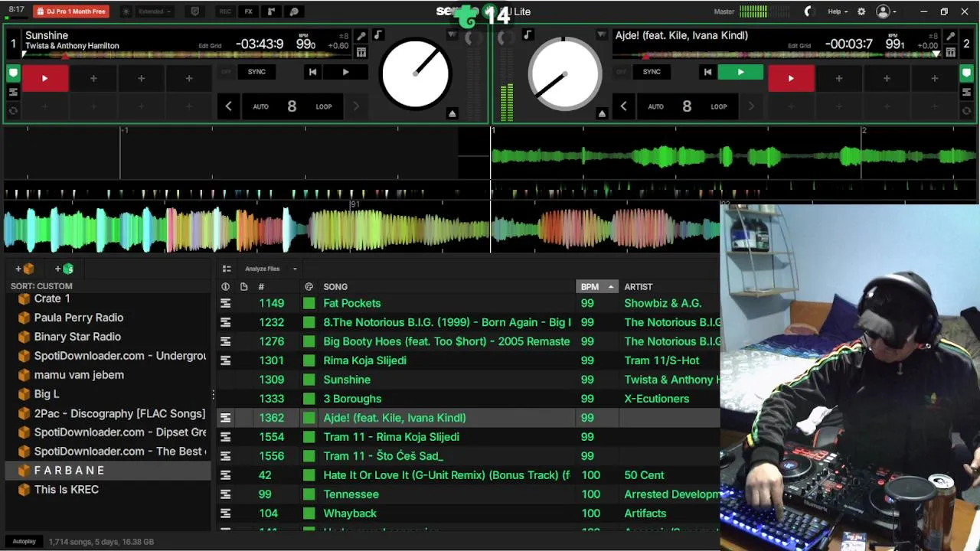
Task: Toggle the Autoplay button
Action: click(x=24, y=542)
